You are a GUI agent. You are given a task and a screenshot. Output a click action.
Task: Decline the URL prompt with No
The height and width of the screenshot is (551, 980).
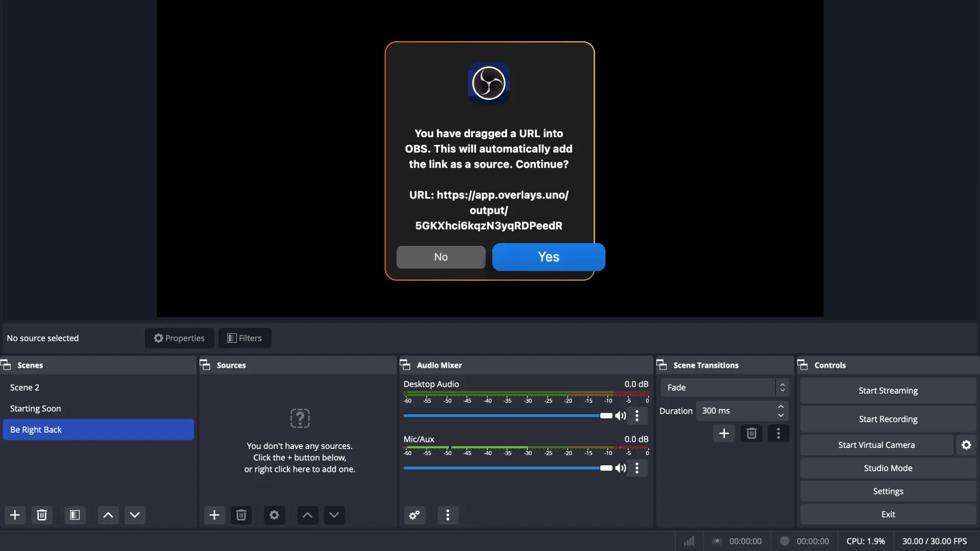[x=441, y=257]
